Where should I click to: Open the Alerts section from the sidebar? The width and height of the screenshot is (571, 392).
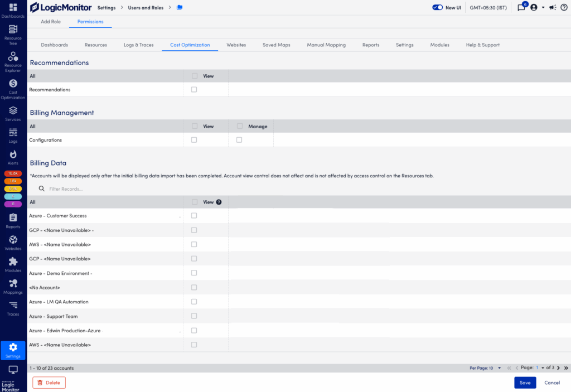pos(12,155)
